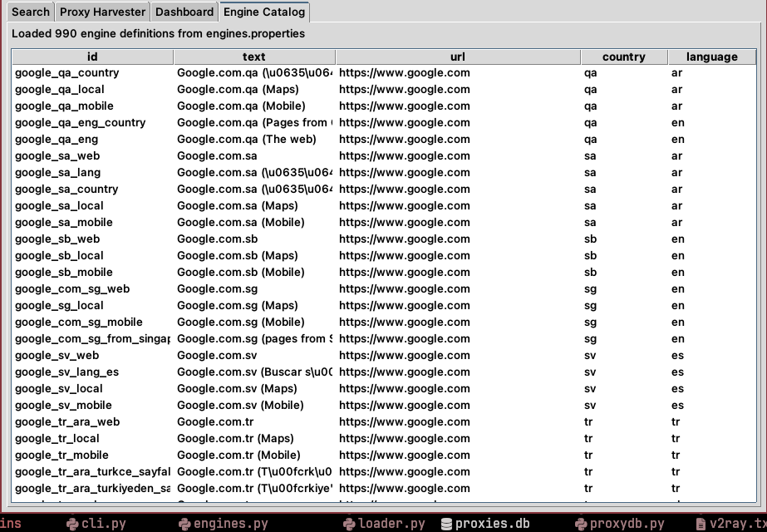Select row google_qa_local

coord(384,90)
